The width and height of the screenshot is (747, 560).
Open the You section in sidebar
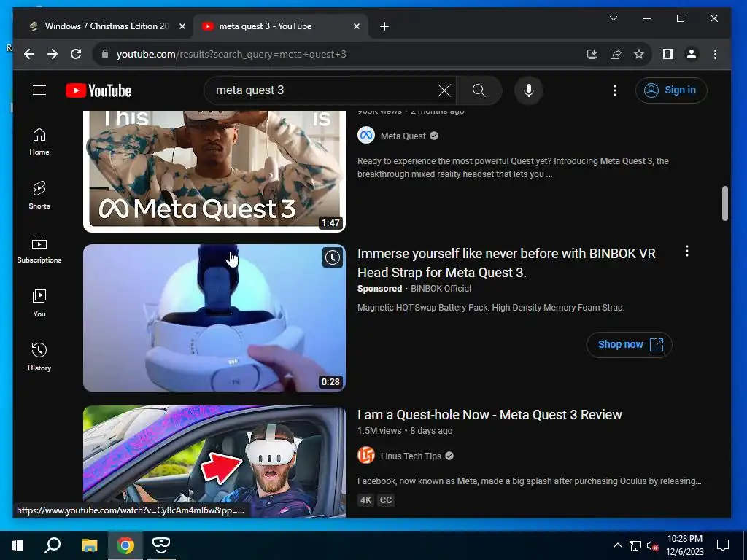(x=39, y=303)
